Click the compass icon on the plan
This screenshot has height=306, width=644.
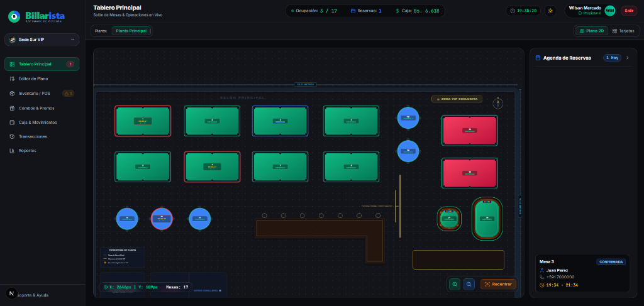498,103
